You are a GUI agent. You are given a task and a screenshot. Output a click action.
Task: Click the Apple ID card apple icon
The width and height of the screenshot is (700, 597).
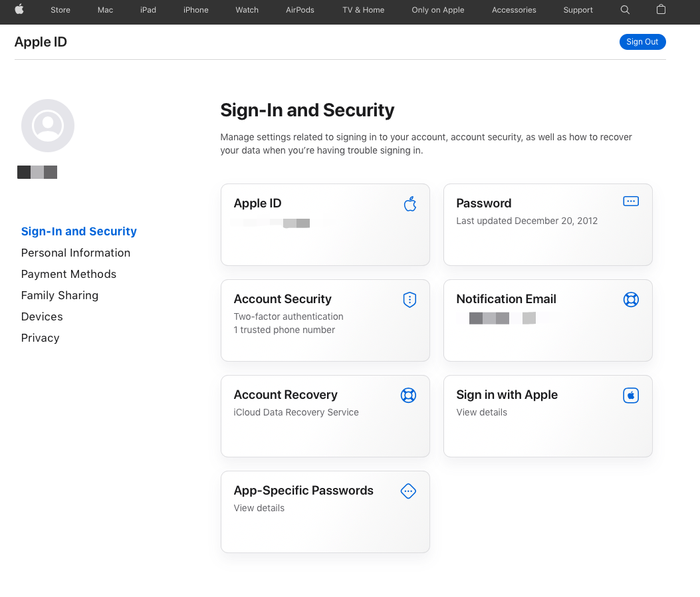pos(409,203)
